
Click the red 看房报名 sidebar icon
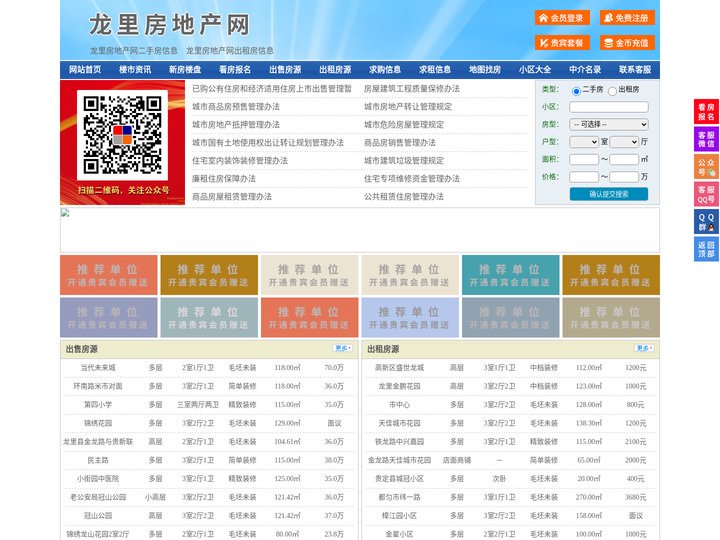(706, 112)
